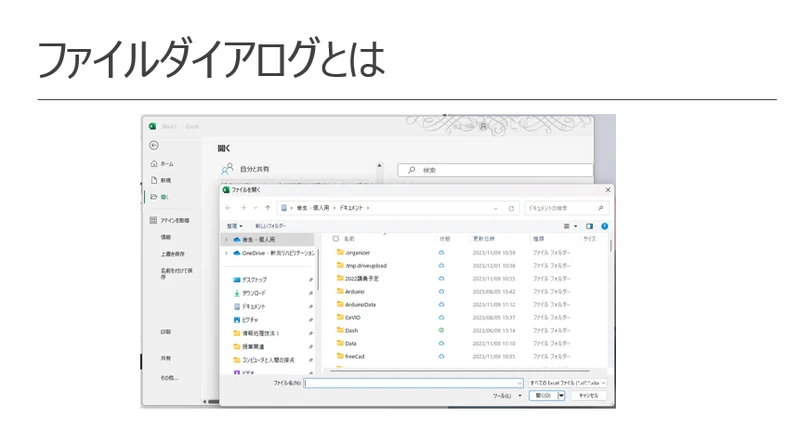The width and height of the screenshot is (800, 427).
Task: Click the file name input field
Action: coord(413,383)
